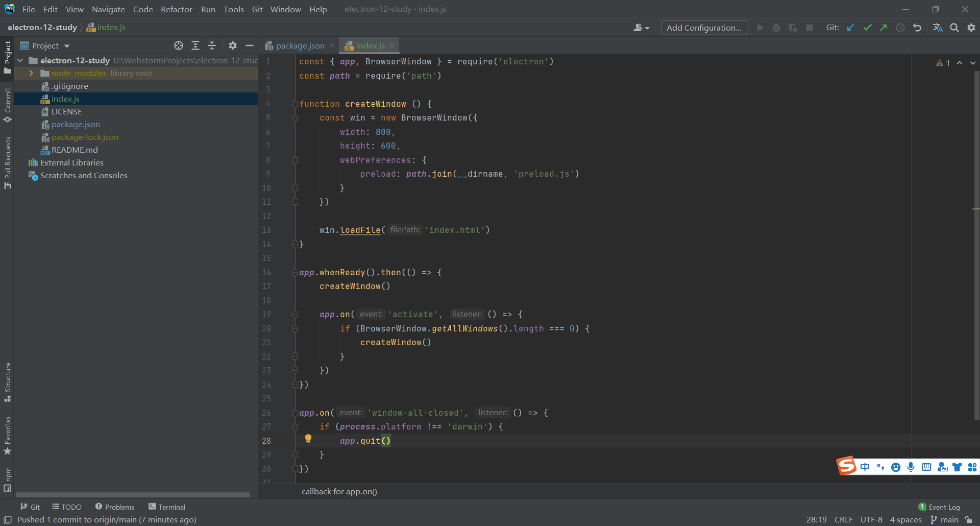
Task: Click the rollback undo arrow icon
Action: pyautogui.click(x=917, y=28)
